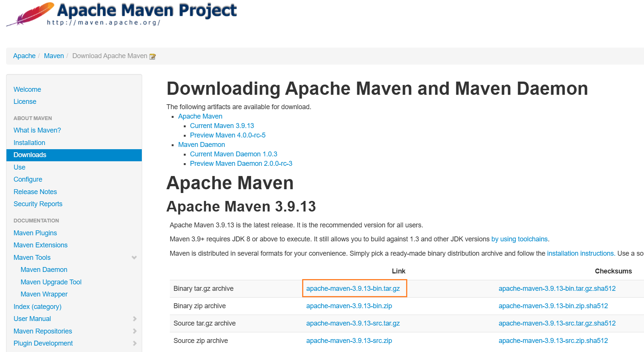Jump to Maven Daemon in the artifacts list

(202, 145)
